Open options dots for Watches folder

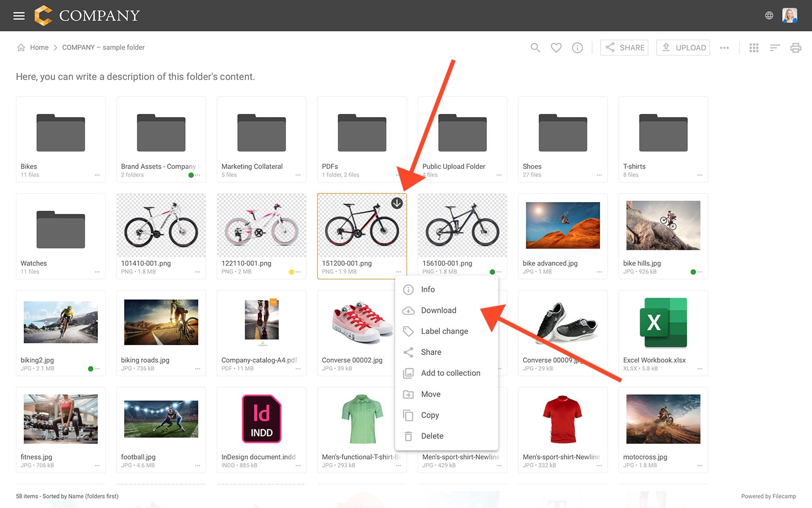click(x=97, y=272)
